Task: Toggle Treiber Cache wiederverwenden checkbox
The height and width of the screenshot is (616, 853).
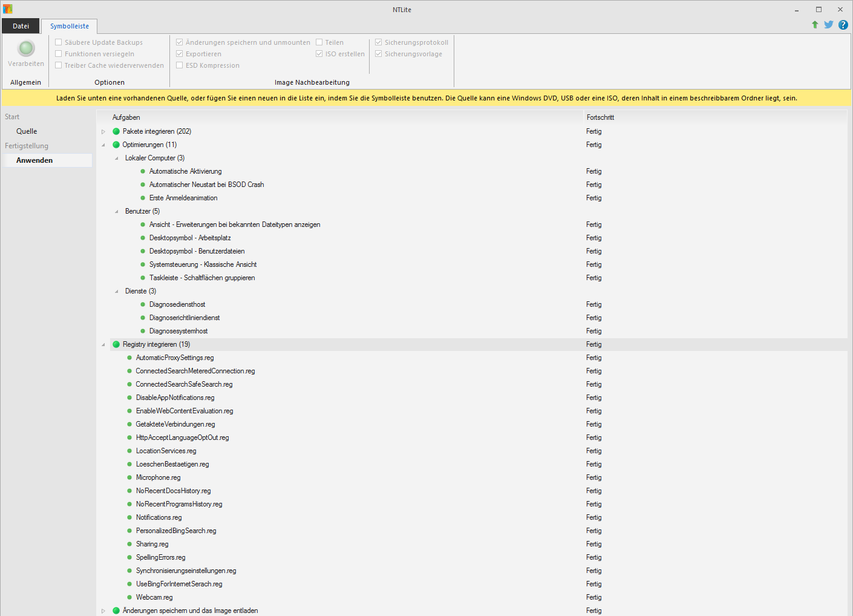Action: [x=59, y=65]
